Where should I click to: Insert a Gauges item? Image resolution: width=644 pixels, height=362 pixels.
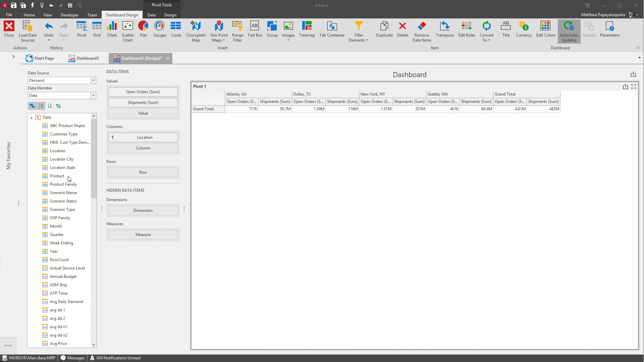tap(160, 29)
